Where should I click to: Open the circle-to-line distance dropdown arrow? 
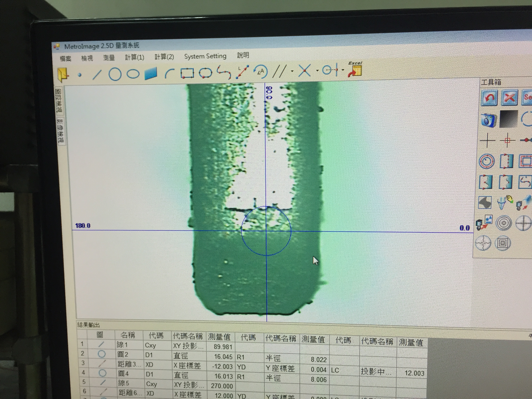(343, 70)
